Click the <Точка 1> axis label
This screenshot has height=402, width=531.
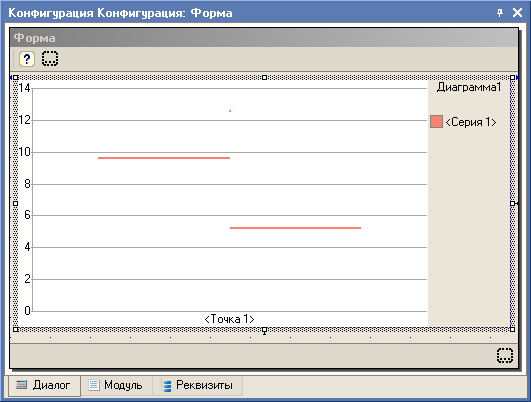(x=229, y=319)
